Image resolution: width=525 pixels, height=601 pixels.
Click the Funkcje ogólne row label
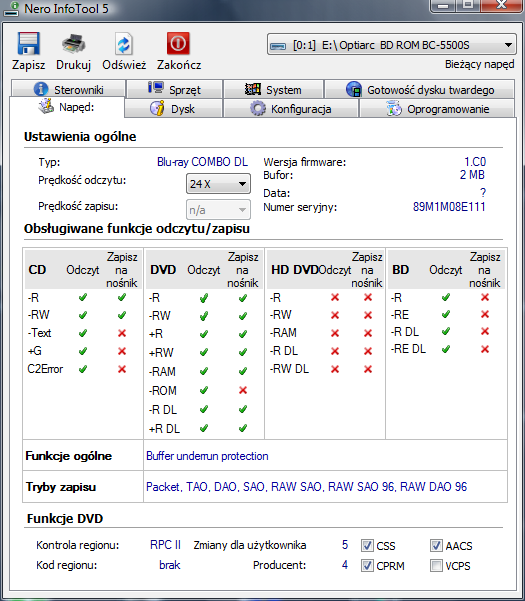69,456
